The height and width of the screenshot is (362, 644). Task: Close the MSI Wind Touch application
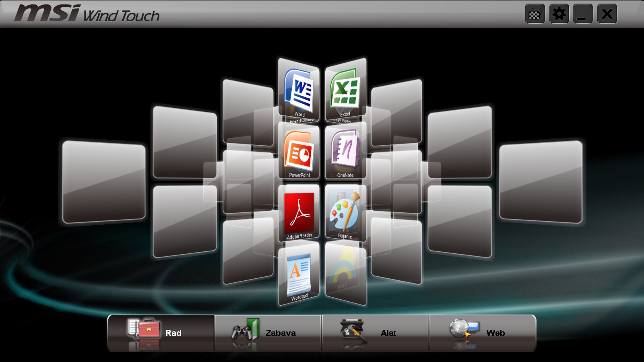[x=607, y=14]
